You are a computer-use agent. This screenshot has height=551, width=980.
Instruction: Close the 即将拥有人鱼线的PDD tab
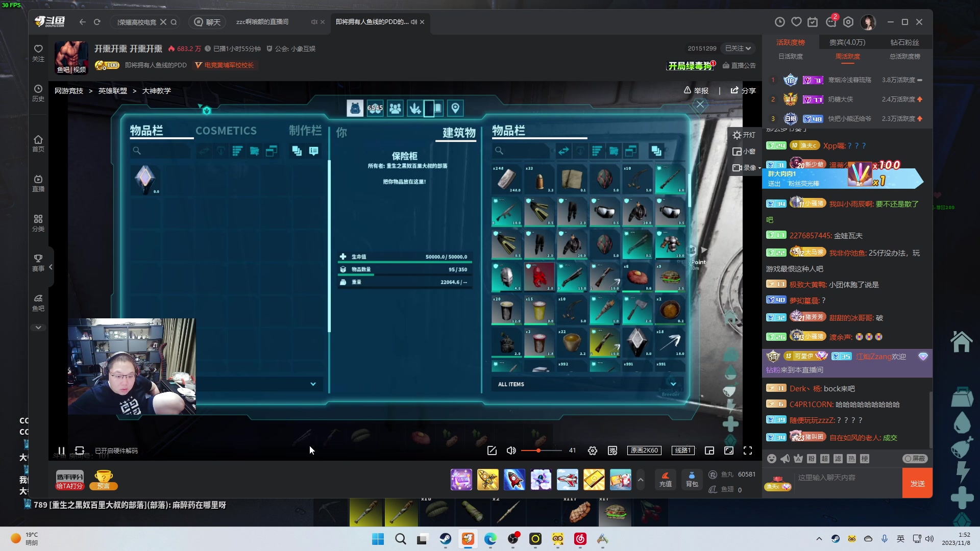point(422,22)
